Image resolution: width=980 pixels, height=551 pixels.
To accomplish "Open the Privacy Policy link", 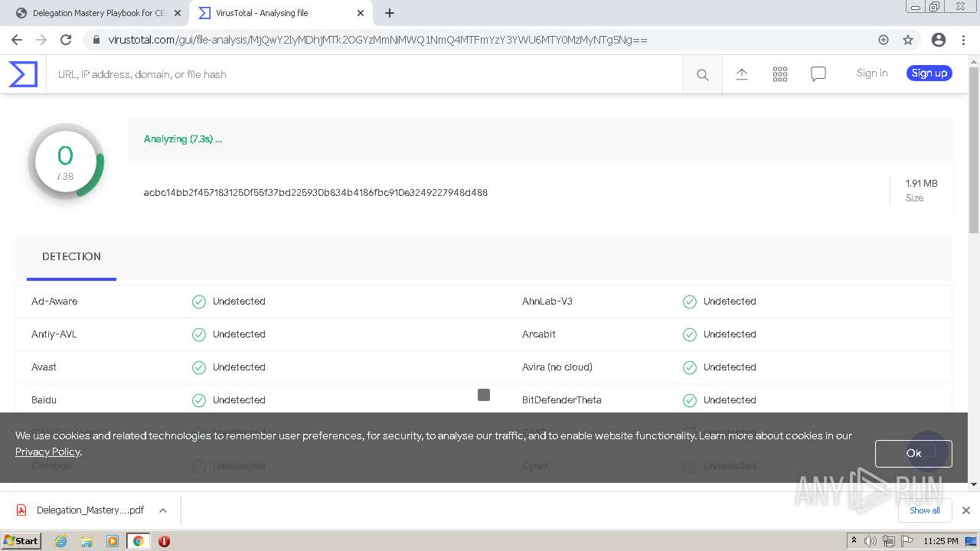I will (x=47, y=452).
